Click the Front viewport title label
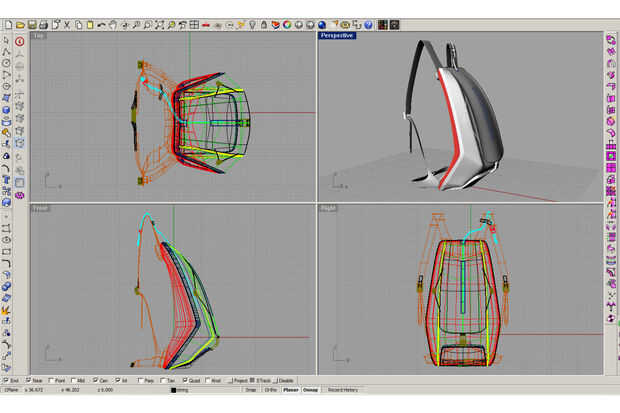620x413 pixels. point(40,208)
